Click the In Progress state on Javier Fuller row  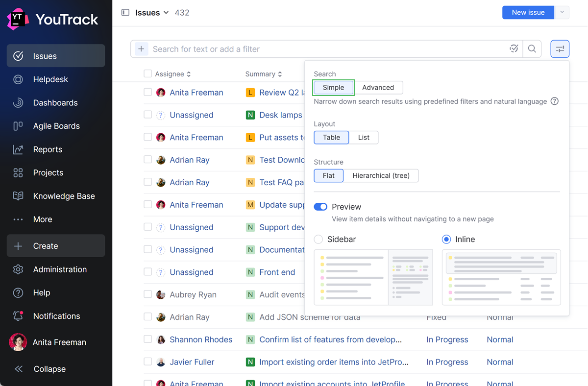pyautogui.click(x=447, y=362)
